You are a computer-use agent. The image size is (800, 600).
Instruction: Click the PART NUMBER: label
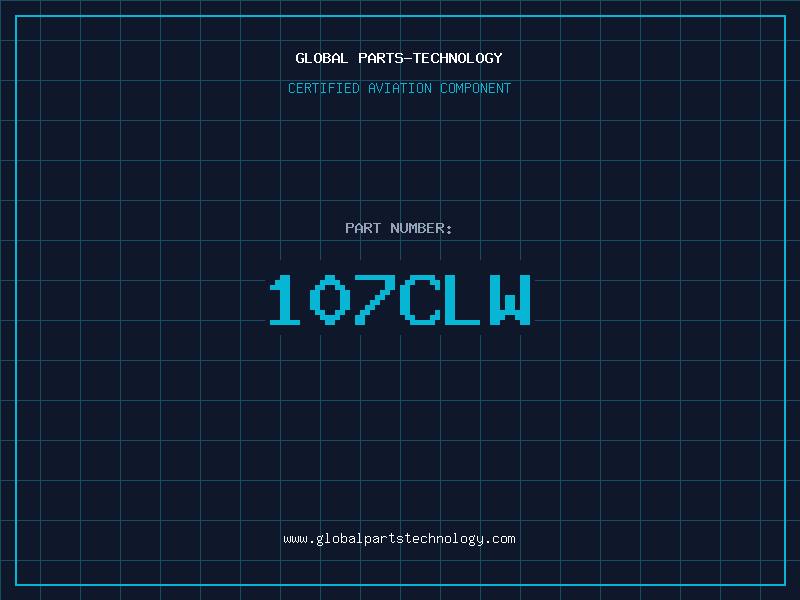tap(399, 228)
